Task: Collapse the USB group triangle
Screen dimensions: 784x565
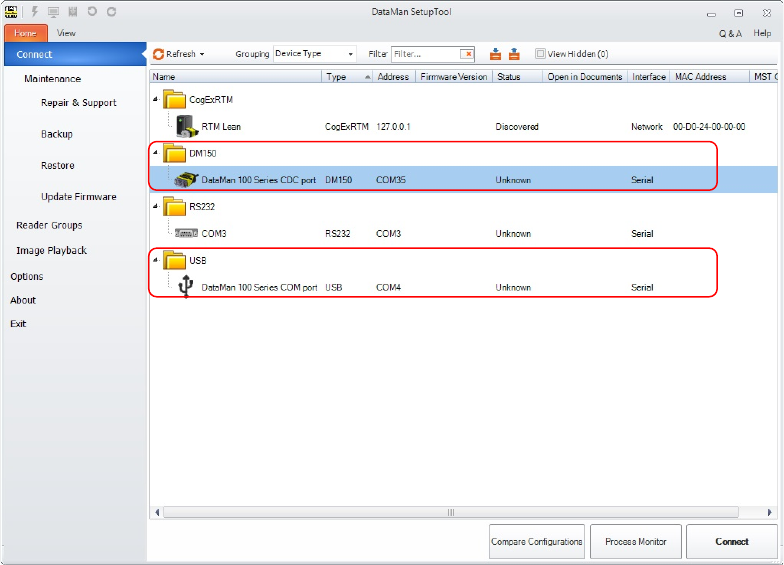Action: coord(156,260)
